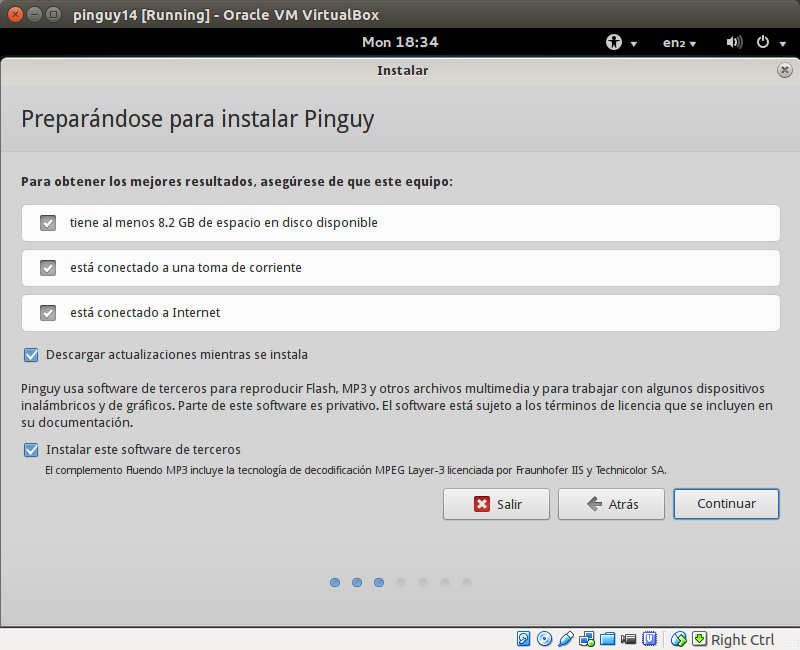The width and height of the screenshot is (800, 650).
Task: Click the mouse integration icon in status bar
Action: (679, 639)
